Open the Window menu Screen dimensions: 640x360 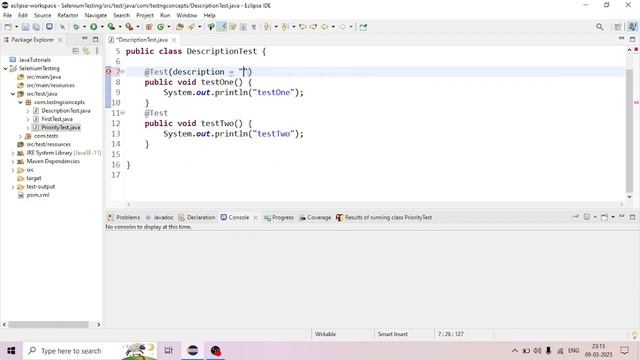187,15
